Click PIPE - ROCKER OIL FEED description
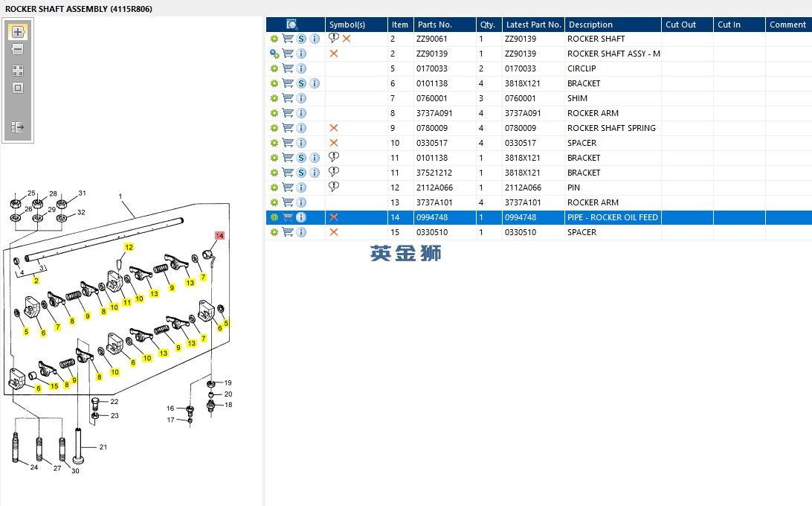812x506 pixels. tap(613, 217)
